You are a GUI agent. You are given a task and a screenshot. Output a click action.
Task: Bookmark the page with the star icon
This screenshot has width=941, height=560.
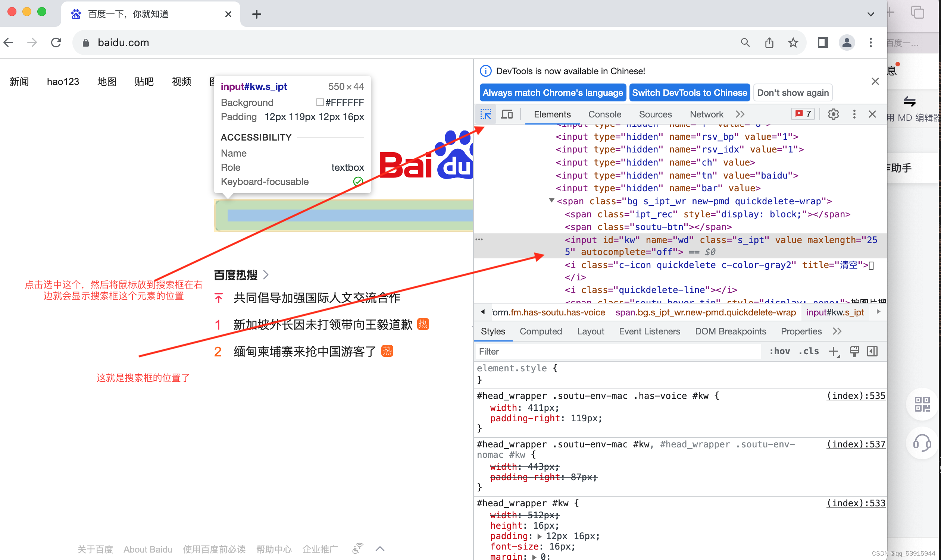793,42
